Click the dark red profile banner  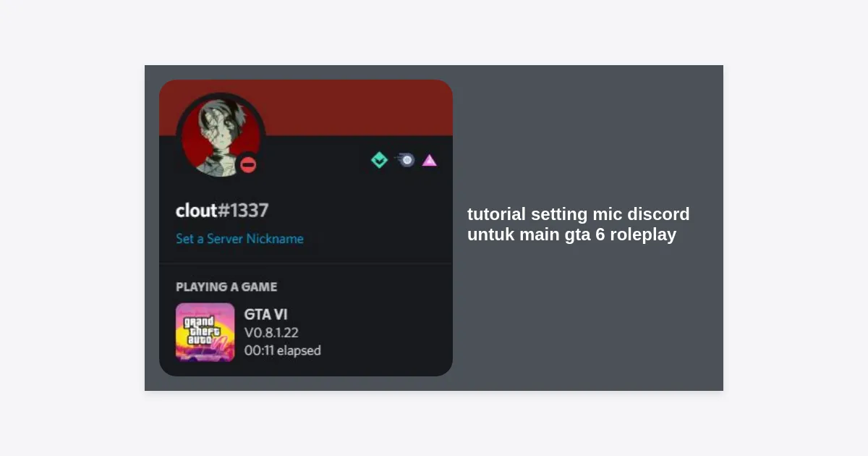[358, 107]
